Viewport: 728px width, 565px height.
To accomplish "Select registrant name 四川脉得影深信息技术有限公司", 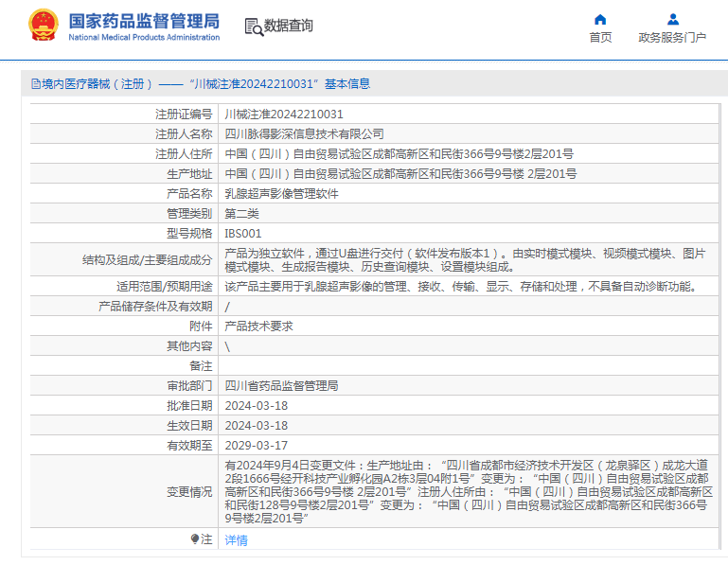I will (304, 134).
